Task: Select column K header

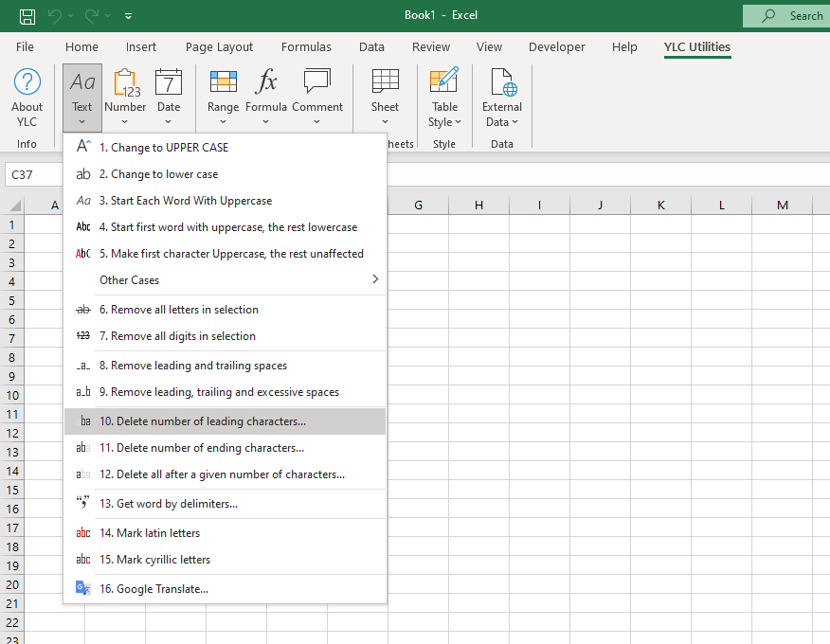Action: pyautogui.click(x=660, y=206)
